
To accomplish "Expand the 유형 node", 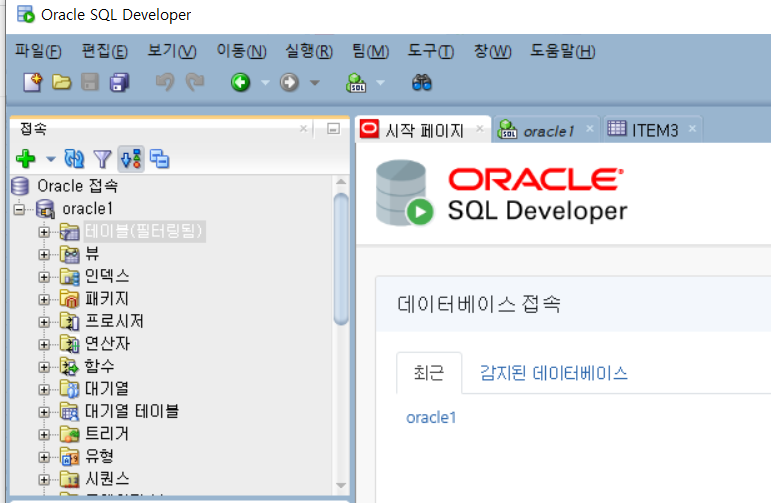I will 44,457.
